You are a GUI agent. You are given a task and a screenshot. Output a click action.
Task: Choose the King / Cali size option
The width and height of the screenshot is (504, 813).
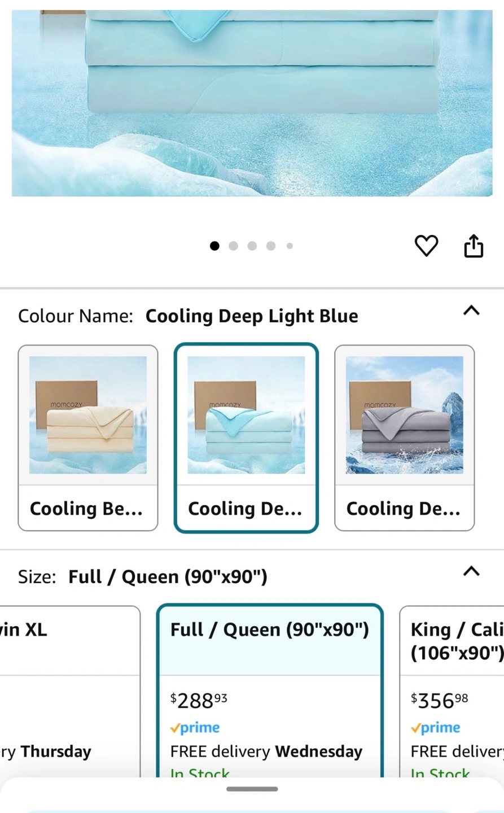click(452, 692)
